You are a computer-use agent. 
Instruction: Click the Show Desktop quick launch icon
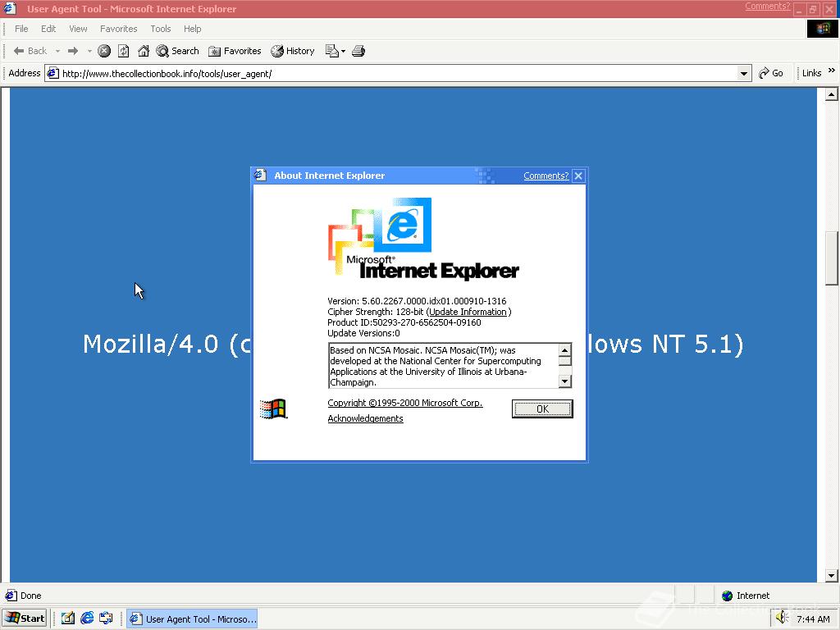(106, 619)
